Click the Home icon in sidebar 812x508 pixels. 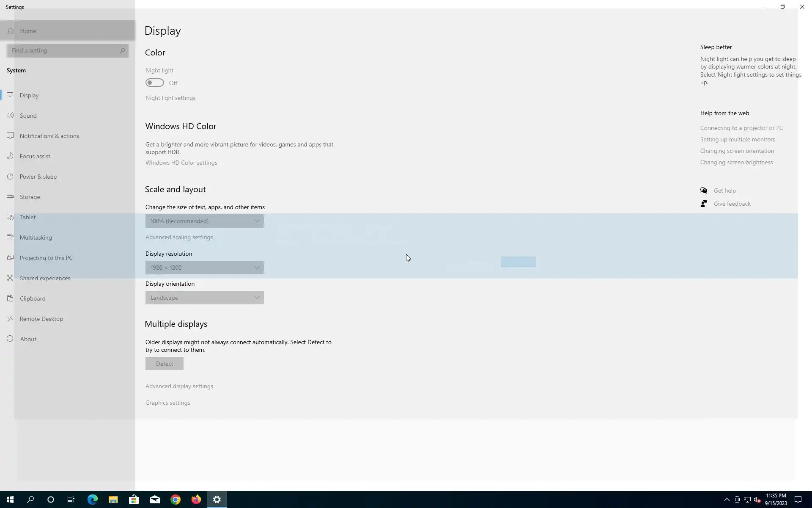click(x=11, y=30)
